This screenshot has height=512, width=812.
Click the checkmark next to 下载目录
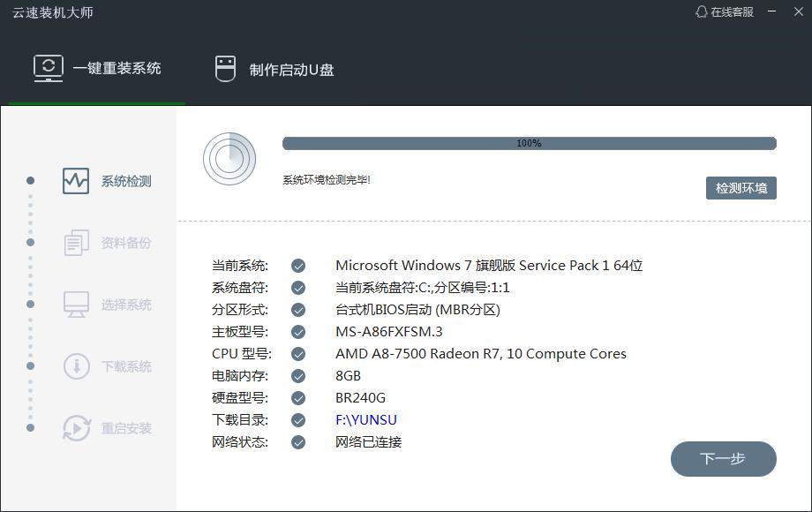297,419
